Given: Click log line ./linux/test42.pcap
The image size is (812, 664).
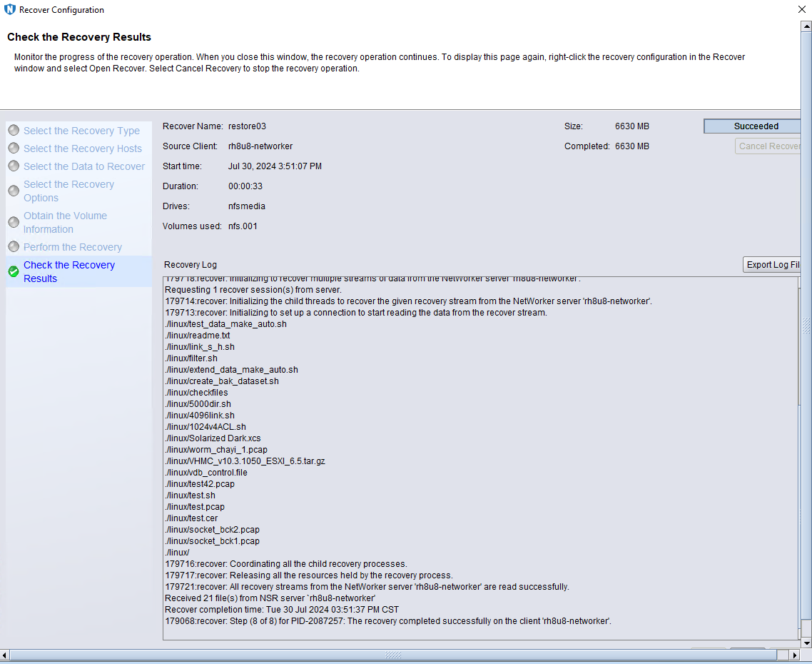Looking at the screenshot, I should pyautogui.click(x=200, y=483).
